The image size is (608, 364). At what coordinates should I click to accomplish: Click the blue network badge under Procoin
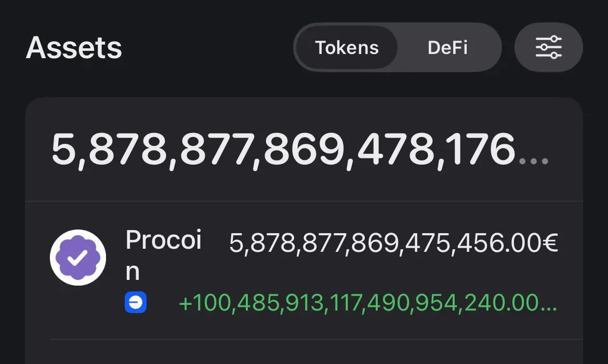136,302
